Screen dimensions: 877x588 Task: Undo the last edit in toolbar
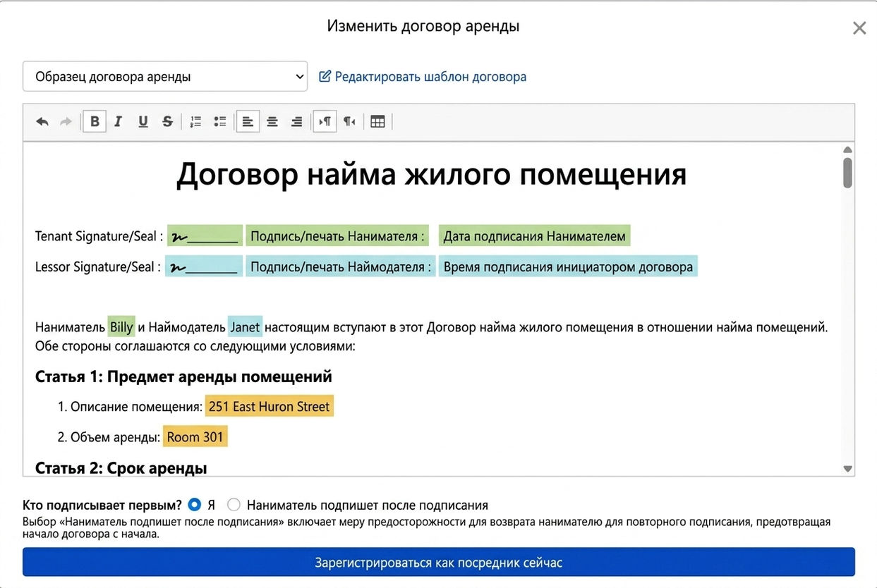42,122
